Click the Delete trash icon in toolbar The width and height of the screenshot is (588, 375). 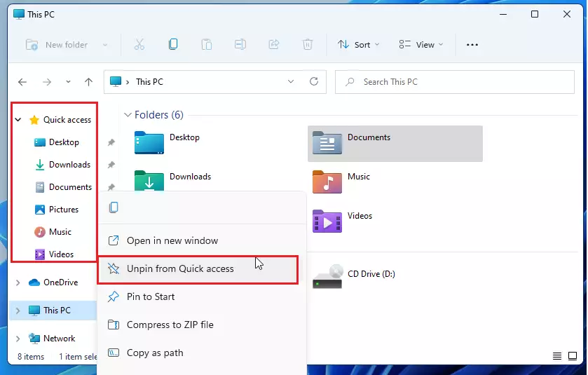click(x=308, y=45)
